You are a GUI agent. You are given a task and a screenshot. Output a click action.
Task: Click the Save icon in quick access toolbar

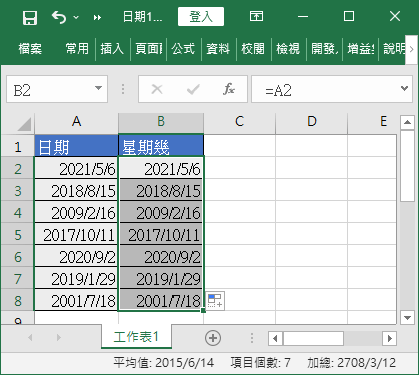[x=30, y=17]
